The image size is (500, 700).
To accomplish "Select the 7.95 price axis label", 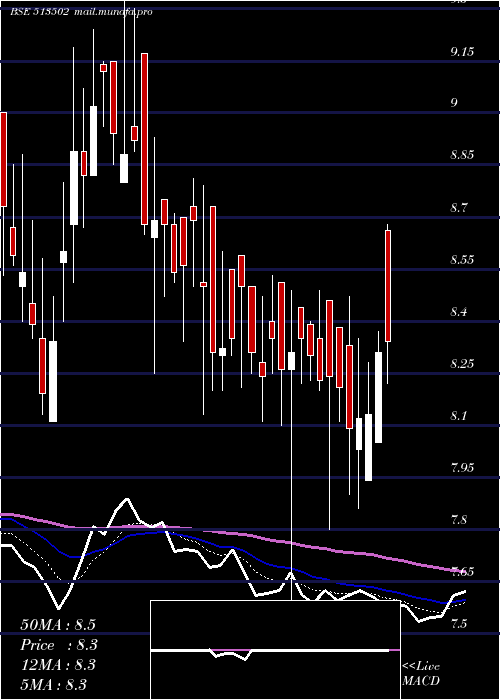I will pos(462,468).
